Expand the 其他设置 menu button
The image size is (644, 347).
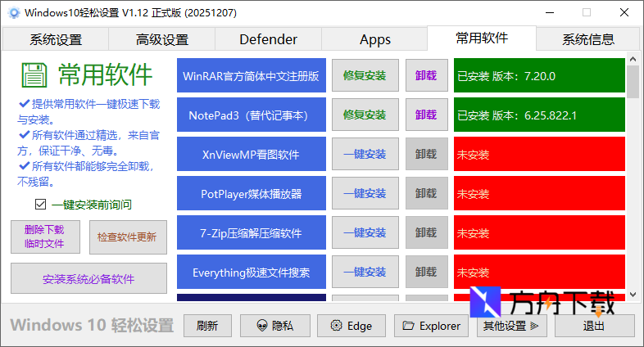[x=512, y=326]
